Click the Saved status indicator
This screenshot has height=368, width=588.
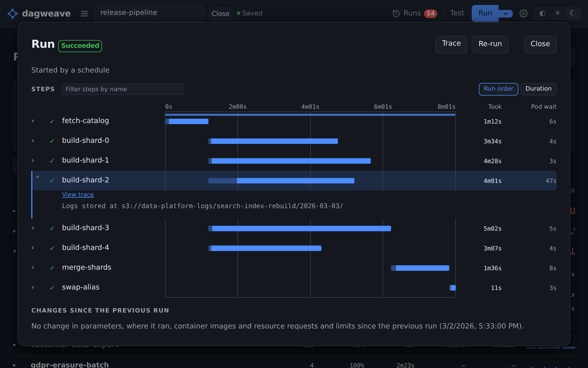[250, 13]
